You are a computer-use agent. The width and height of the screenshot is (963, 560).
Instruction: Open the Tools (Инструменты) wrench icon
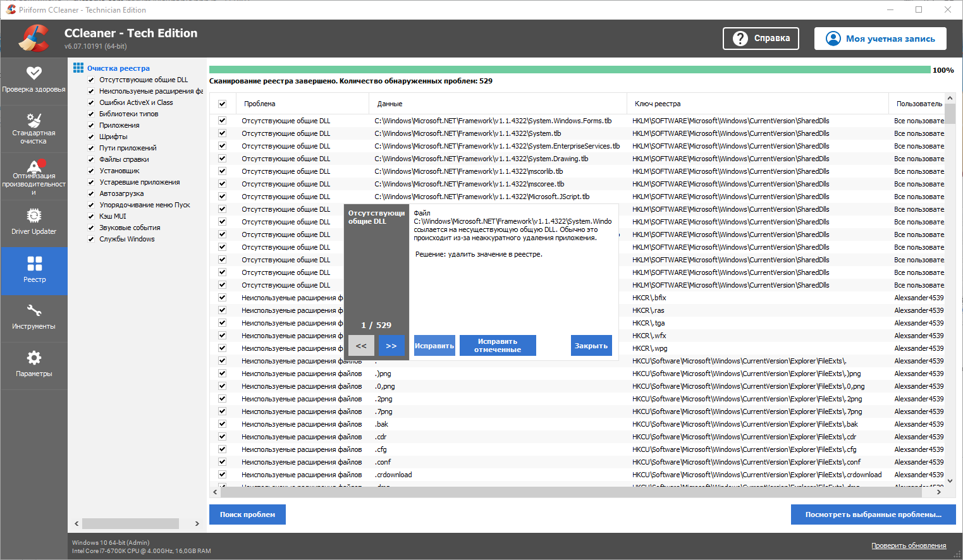pos(34,317)
